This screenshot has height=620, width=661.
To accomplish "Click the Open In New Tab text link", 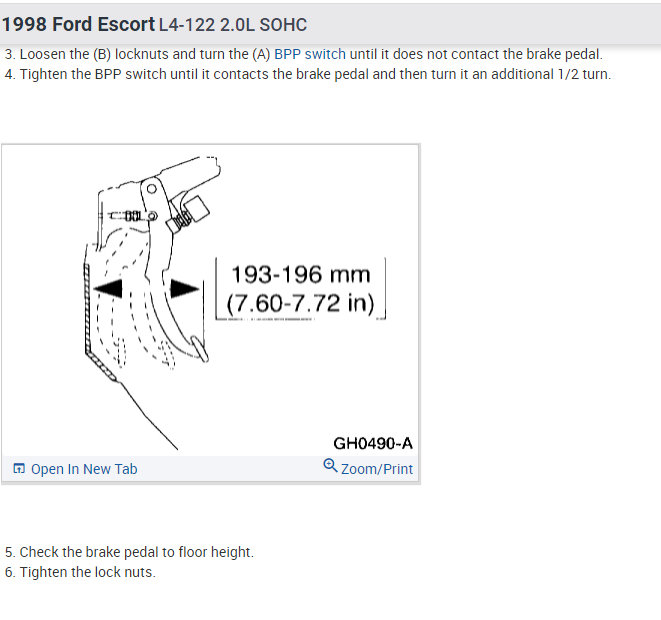I will 84,469.
